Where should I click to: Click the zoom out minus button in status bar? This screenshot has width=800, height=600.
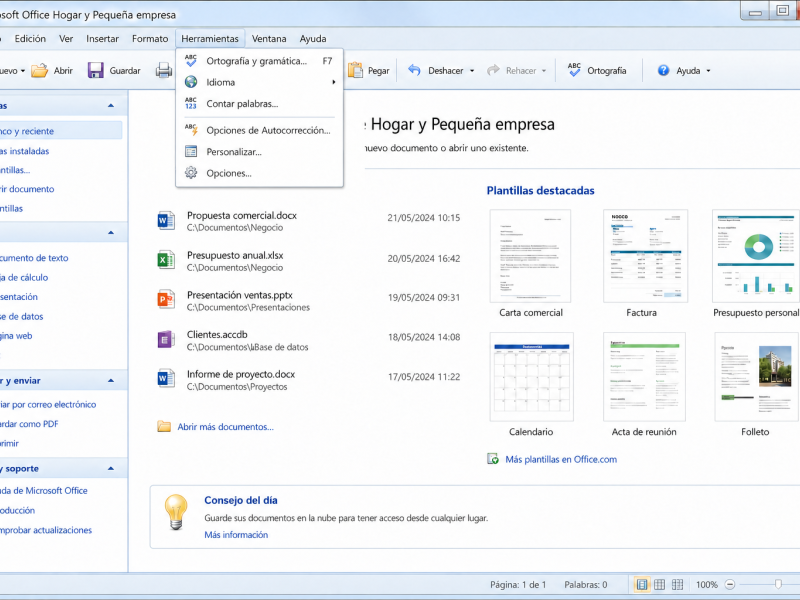click(x=730, y=585)
